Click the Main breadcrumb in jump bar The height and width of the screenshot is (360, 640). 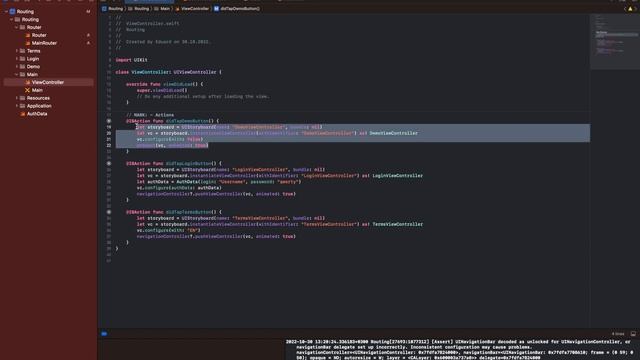point(162,9)
